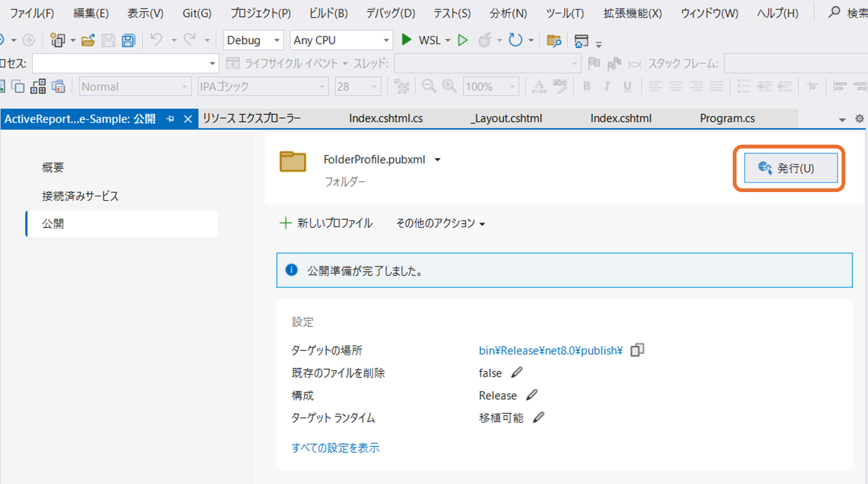
Task: Click the zoom in magnifier icon
Action: click(449, 86)
